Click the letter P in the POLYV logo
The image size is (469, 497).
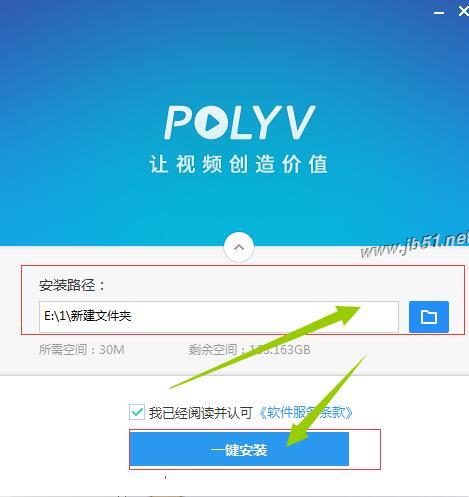179,122
